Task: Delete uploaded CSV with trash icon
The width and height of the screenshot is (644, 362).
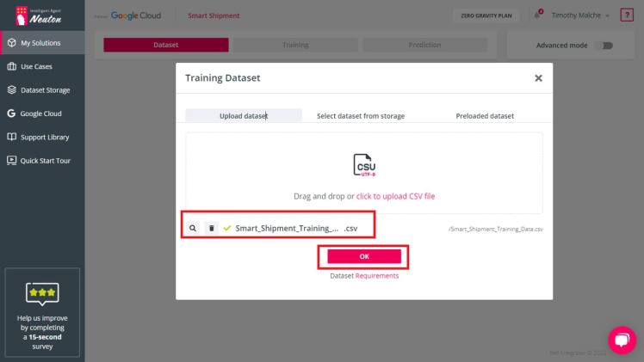Action: (x=212, y=228)
